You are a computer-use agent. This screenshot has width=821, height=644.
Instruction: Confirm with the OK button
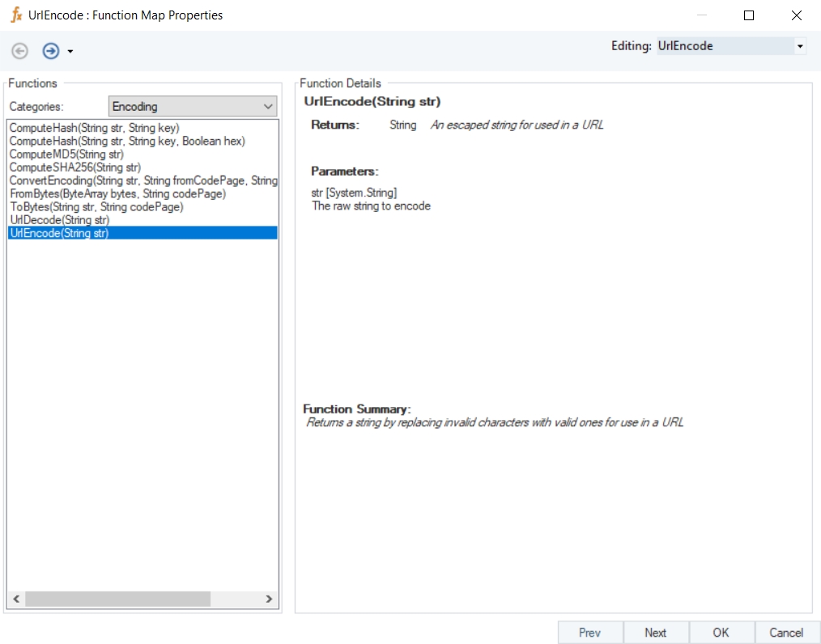[721, 633]
